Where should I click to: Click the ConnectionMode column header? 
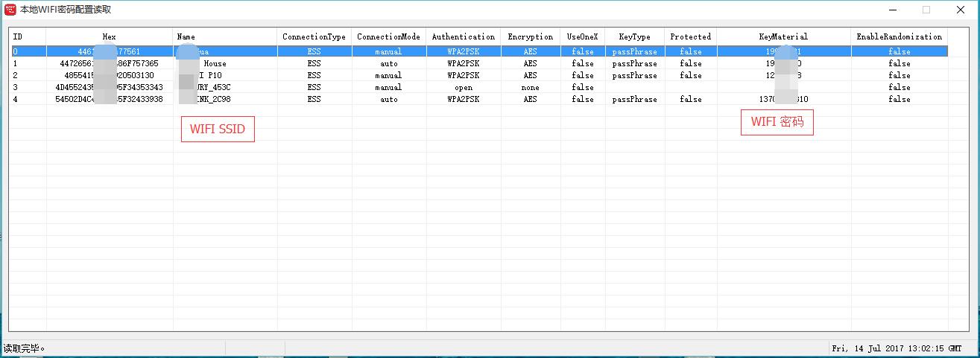(388, 36)
